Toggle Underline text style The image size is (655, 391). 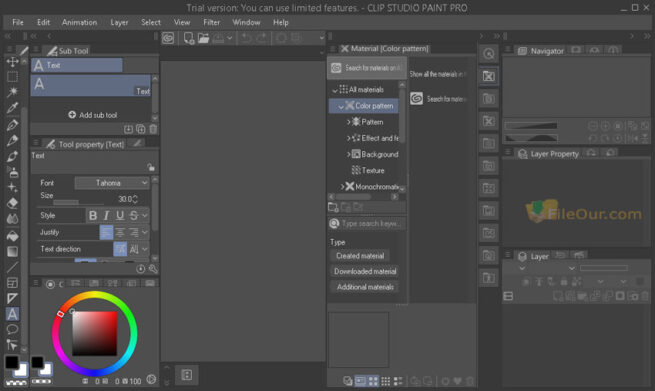pos(120,216)
